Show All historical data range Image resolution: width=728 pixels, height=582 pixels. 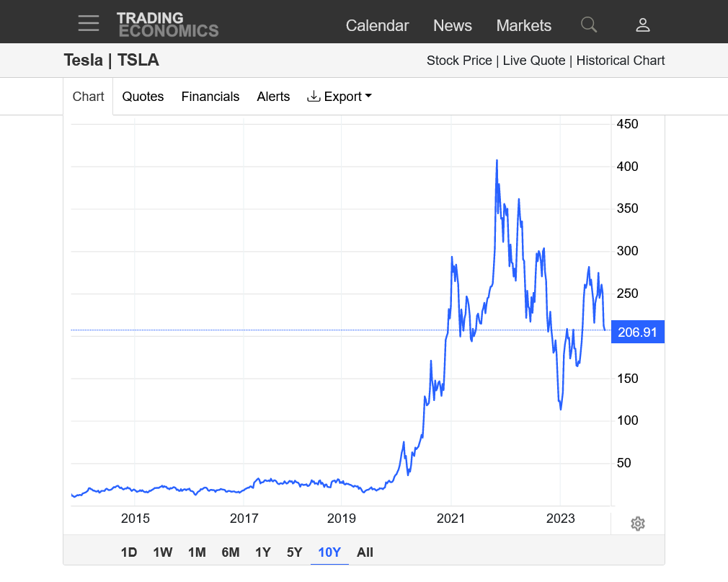pos(365,552)
